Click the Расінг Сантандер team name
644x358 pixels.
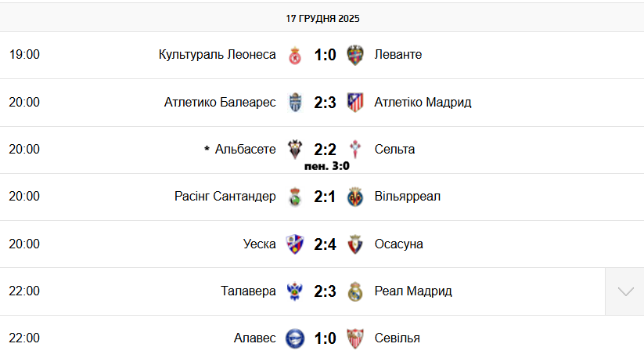[x=225, y=196]
